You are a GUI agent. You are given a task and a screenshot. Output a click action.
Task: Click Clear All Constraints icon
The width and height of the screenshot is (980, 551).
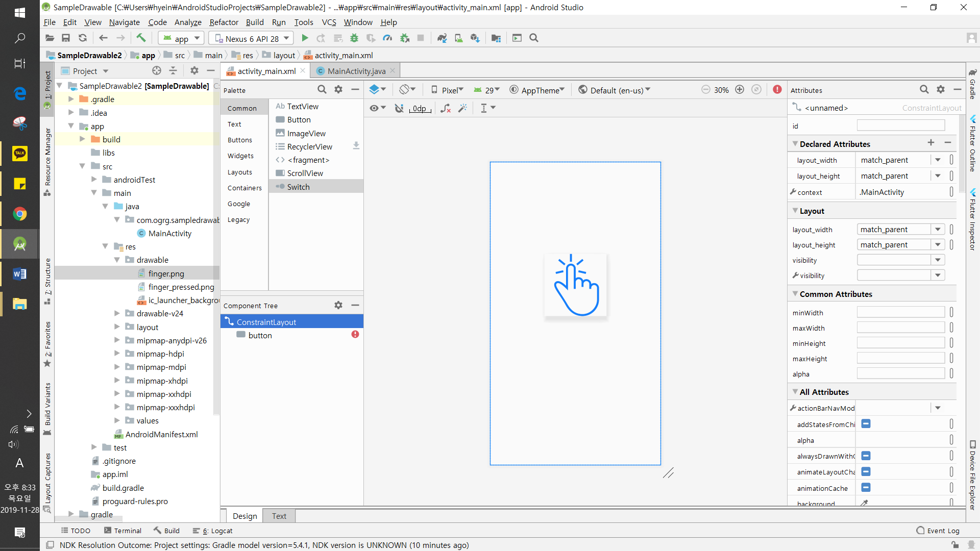click(x=446, y=108)
